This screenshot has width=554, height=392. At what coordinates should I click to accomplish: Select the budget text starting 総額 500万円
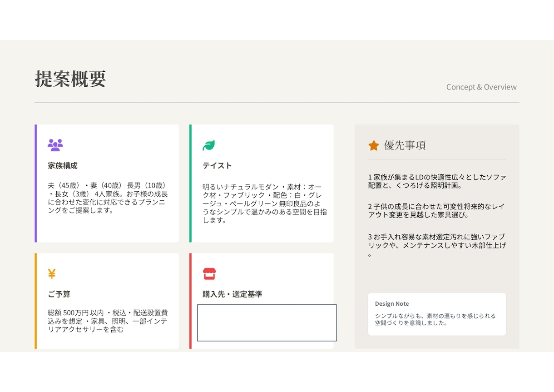[x=108, y=321]
